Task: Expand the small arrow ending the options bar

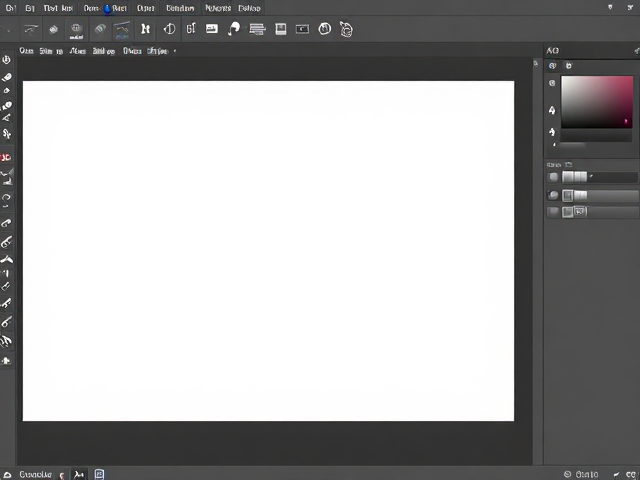Action: point(175,51)
